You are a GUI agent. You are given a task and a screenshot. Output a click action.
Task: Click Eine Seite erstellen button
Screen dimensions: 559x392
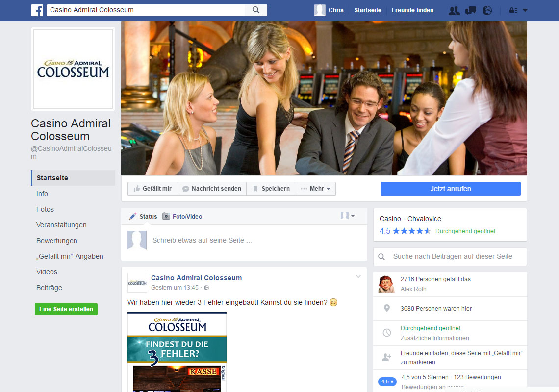coord(66,309)
